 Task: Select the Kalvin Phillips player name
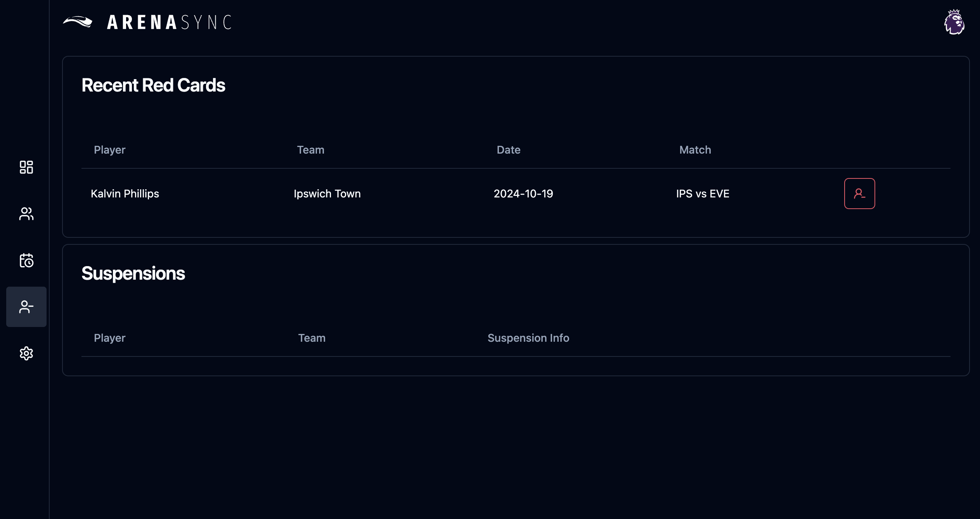click(125, 194)
